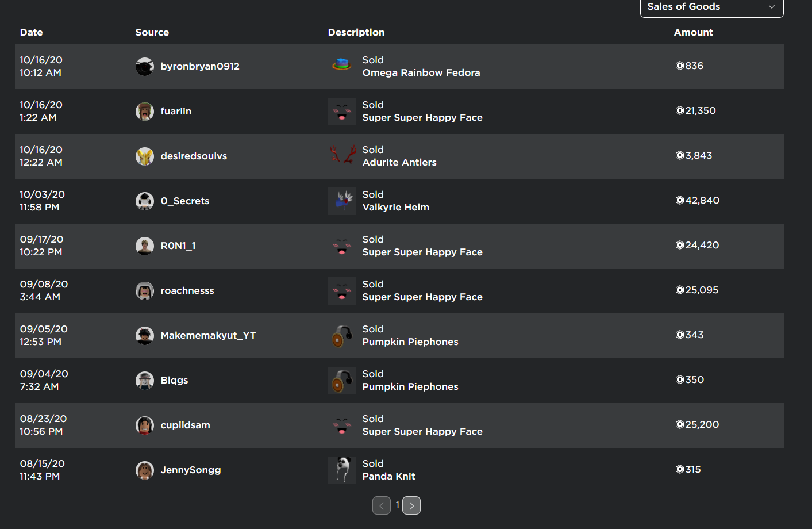This screenshot has width=812, height=529.
Task: Open desiredsoulvs profile avatar
Action: point(145,156)
